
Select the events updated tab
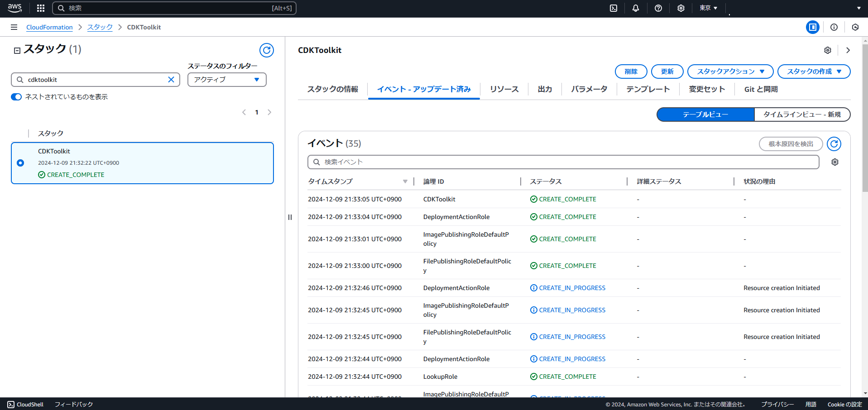click(424, 89)
